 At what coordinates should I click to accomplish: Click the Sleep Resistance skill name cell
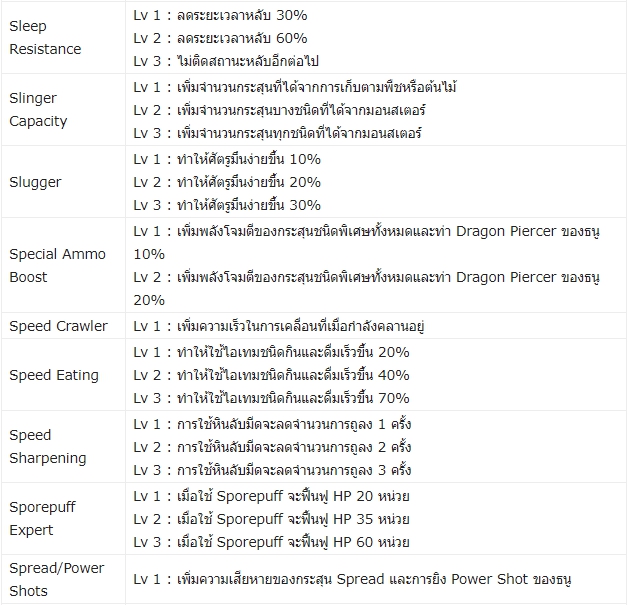coord(45,38)
